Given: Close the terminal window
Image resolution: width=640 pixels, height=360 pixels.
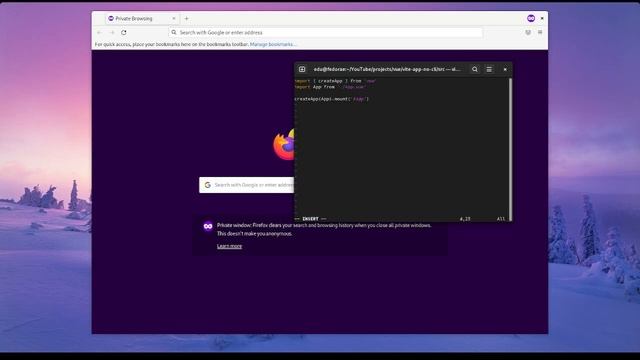Looking at the screenshot, I should pyautogui.click(x=505, y=69).
